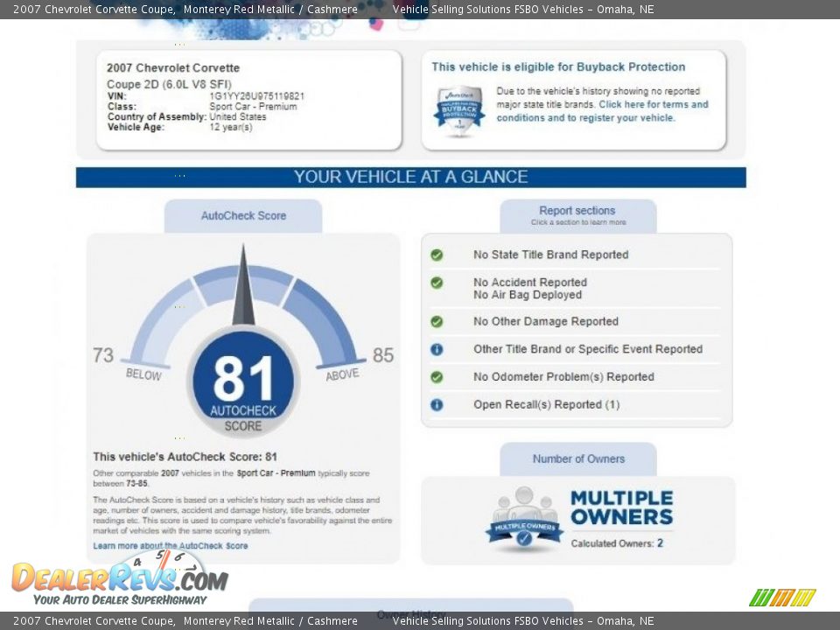Click green check icon beside No State Title Brand
This screenshot has height=630, width=840.
[437, 255]
